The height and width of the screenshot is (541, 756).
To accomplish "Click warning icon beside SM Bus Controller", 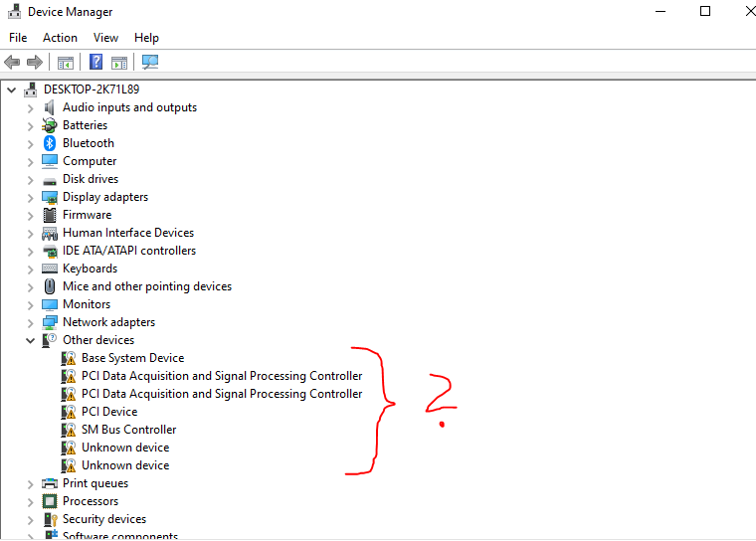I will [69, 430].
